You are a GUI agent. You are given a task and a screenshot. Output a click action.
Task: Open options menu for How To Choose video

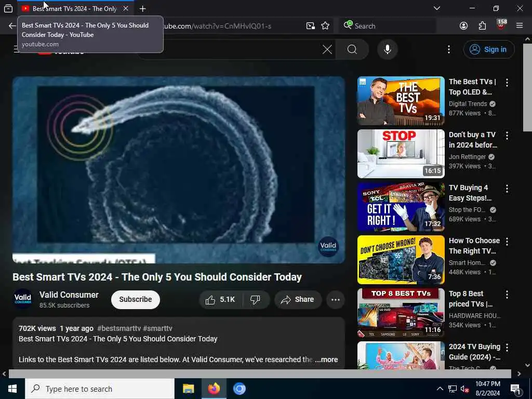click(x=507, y=242)
